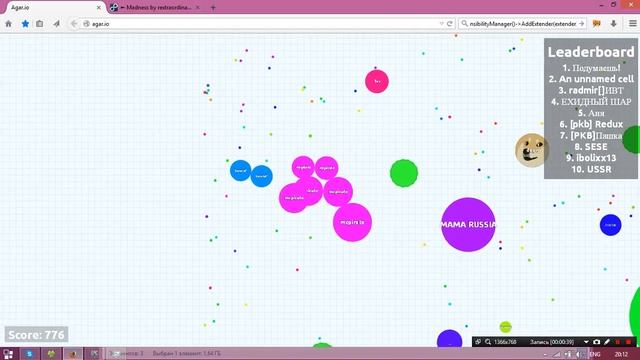Open the Firefox hamburger menu
Viewport: 640px width, 360px height.
[x=632, y=24]
